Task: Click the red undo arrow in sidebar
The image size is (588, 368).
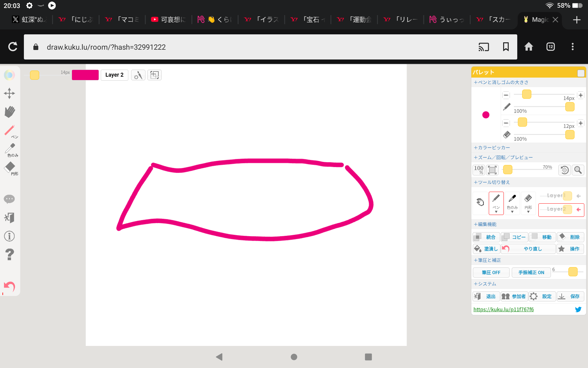Action: tap(9, 286)
